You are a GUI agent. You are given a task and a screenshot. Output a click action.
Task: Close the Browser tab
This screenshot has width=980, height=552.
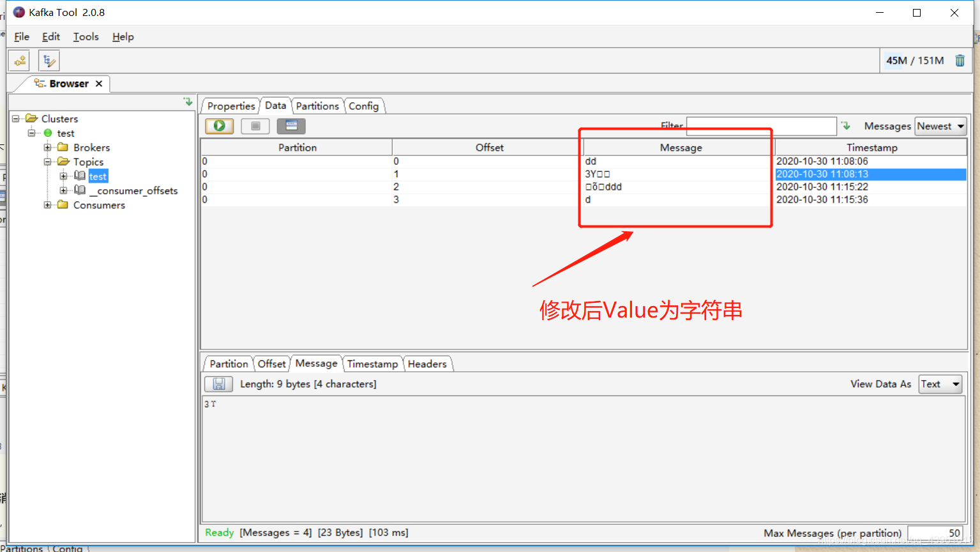99,84
